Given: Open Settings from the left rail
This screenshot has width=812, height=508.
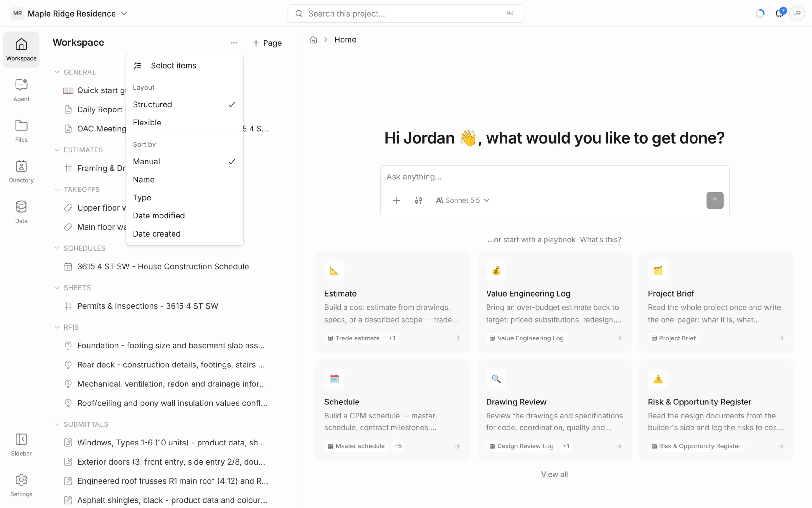Looking at the screenshot, I should click(21, 485).
